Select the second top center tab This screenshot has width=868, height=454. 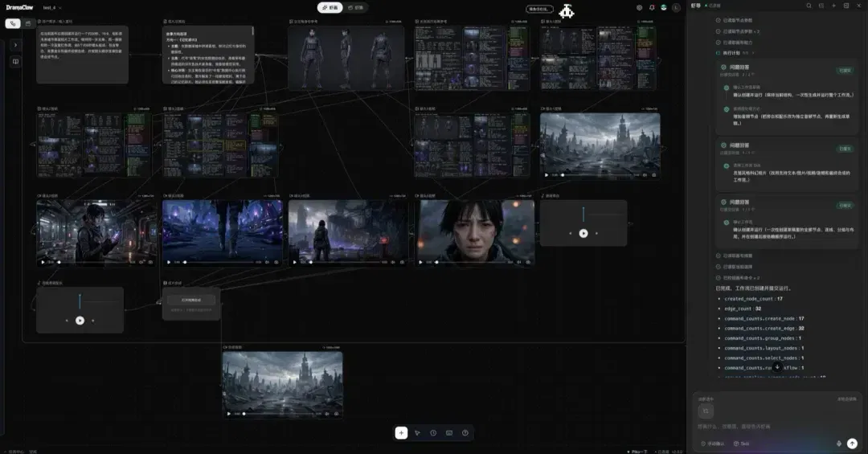tap(355, 8)
